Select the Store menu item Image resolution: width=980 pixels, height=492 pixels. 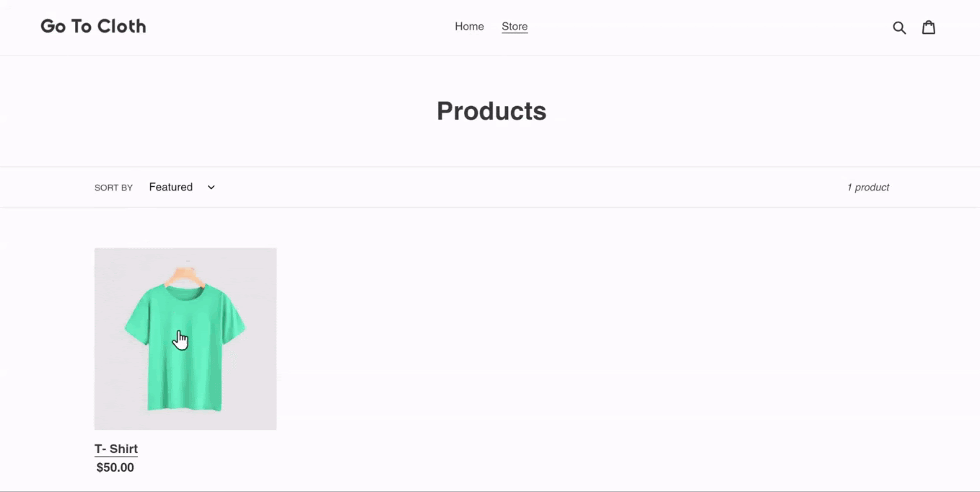click(x=515, y=27)
